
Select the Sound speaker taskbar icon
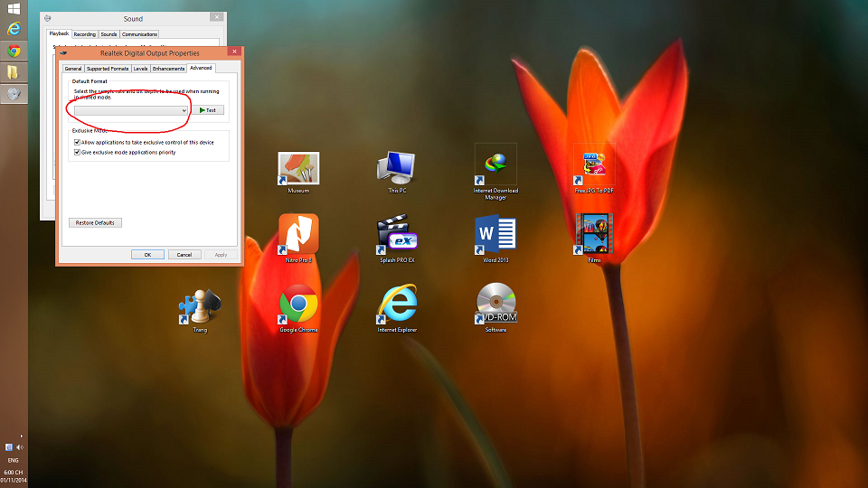click(x=14, y=93)
